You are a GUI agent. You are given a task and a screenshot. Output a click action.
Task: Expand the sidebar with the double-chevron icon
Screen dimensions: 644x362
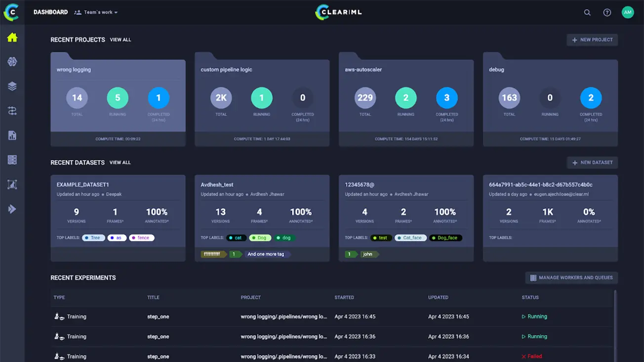point(11,209)
